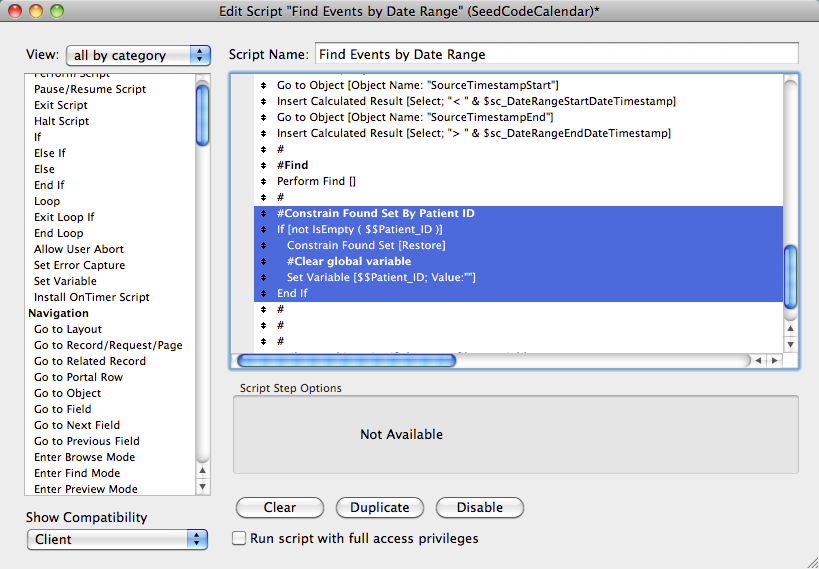819x569 pixels.
Task: Select End Loop step in list
Action: 58,233
